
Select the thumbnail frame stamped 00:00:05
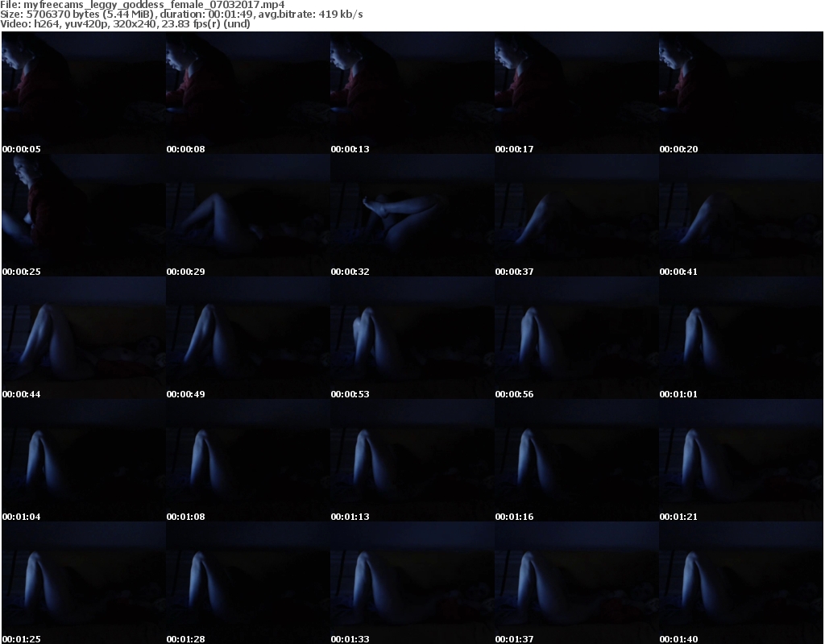pos(84,93)
